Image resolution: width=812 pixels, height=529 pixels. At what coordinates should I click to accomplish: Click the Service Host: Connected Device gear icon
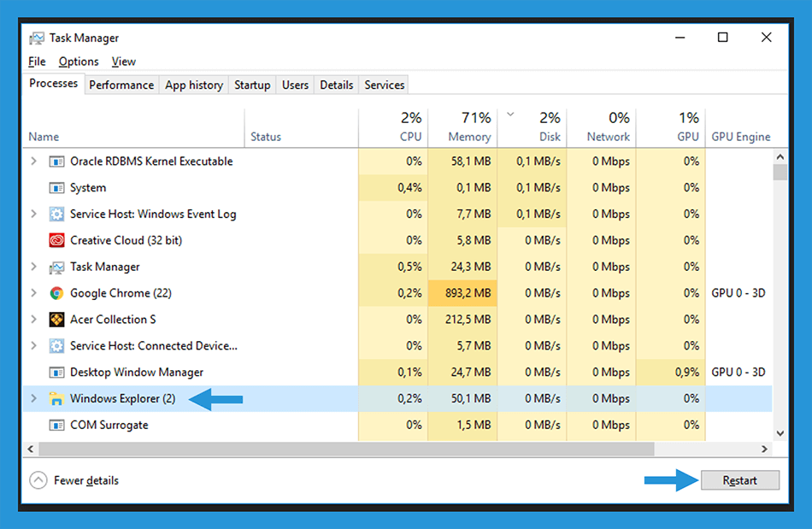click(x=56, y=346)
